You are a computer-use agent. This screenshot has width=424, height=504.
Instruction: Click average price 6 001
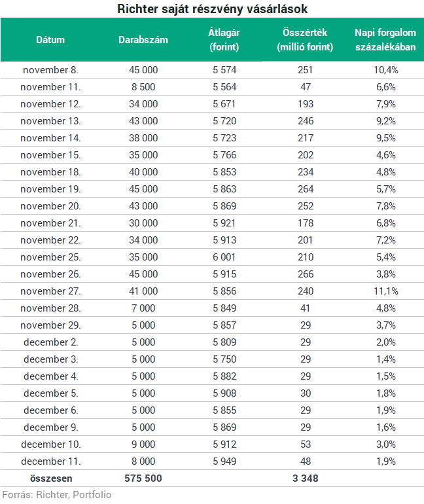224,257
